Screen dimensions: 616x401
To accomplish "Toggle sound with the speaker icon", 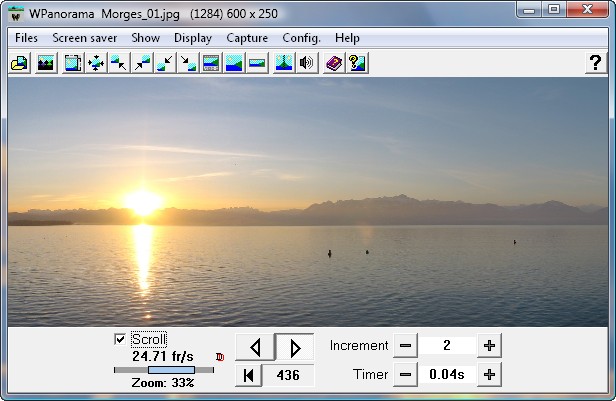I will click(306, 63).
